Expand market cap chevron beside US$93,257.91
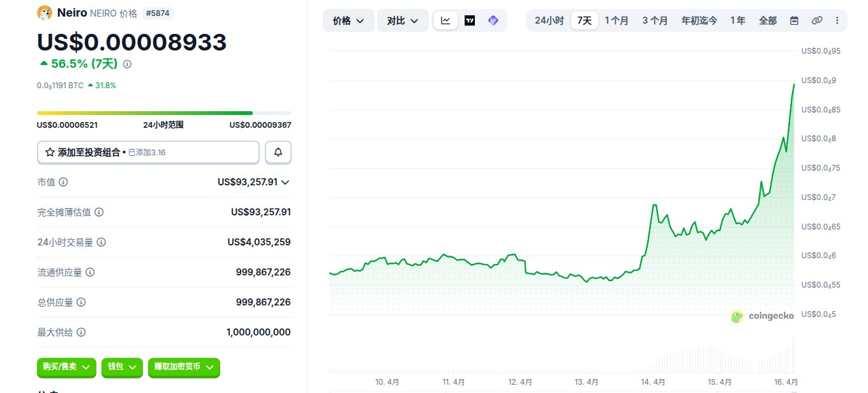The height and width of the screenshot is (393, 868). click(x=285, y=182)
